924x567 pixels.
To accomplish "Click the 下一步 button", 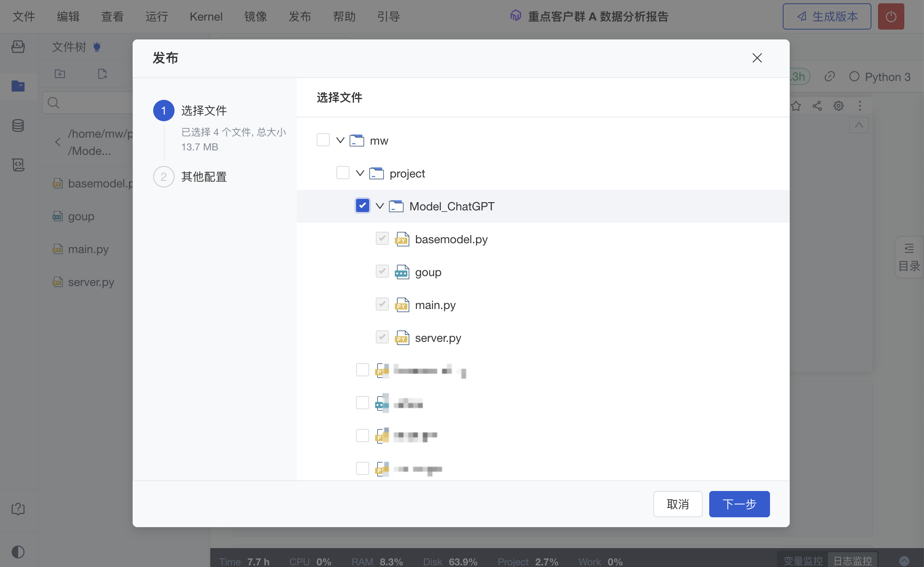I will coord(739,504).
